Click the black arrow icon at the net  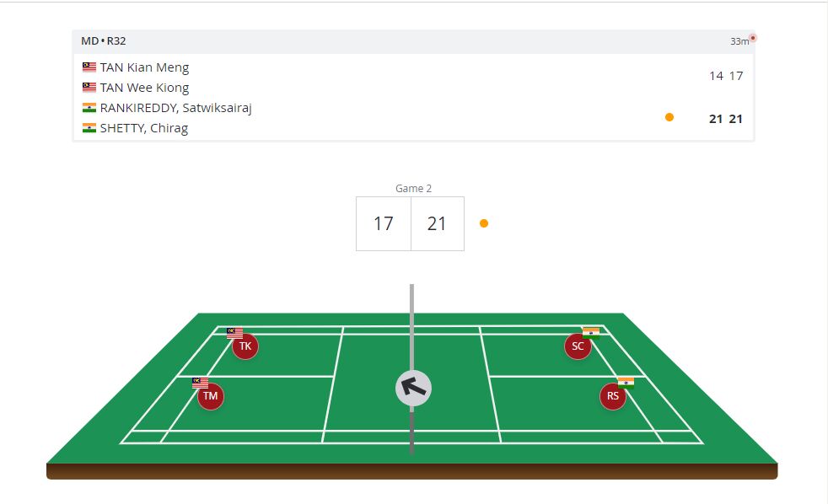click(x=413, y=388)
